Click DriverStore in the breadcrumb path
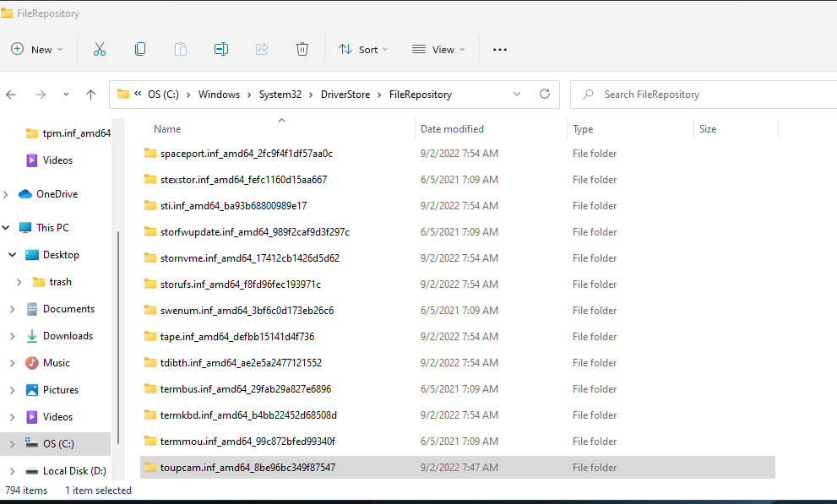This screenshot has width=837, height=504. 345,95
